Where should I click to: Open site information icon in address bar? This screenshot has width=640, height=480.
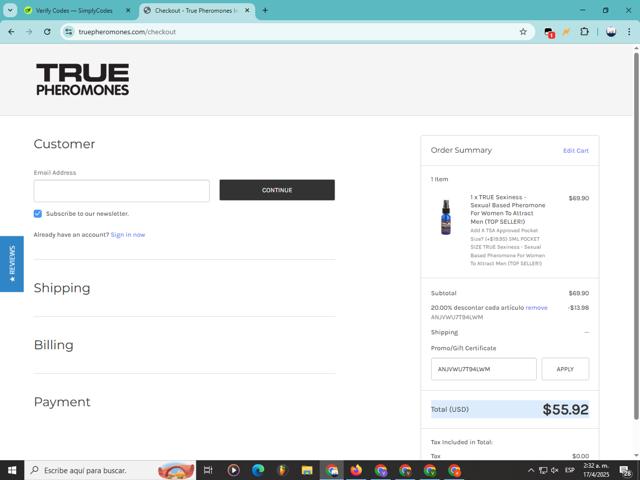click(x=69, y=32)
